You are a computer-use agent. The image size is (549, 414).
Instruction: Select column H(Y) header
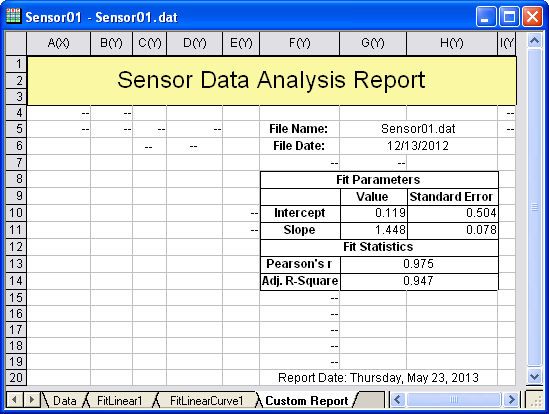(x=452, y=43)
